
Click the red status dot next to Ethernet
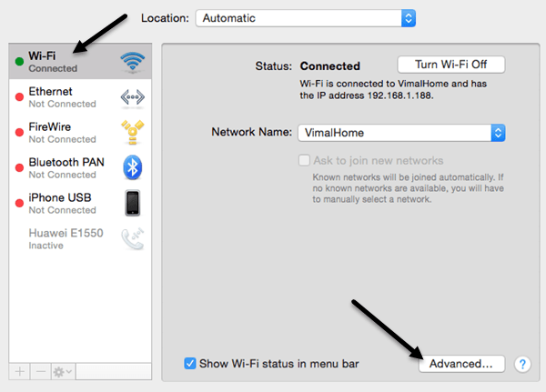(19, 97)
